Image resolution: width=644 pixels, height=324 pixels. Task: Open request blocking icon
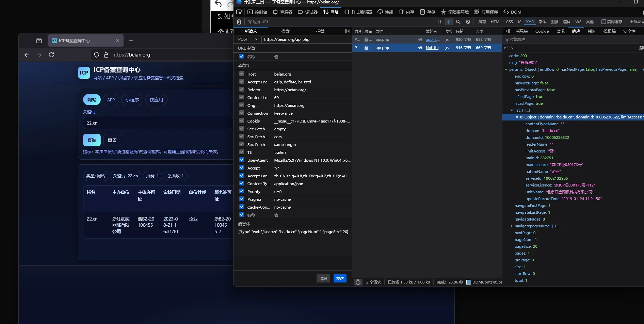[x=468, y=22]
